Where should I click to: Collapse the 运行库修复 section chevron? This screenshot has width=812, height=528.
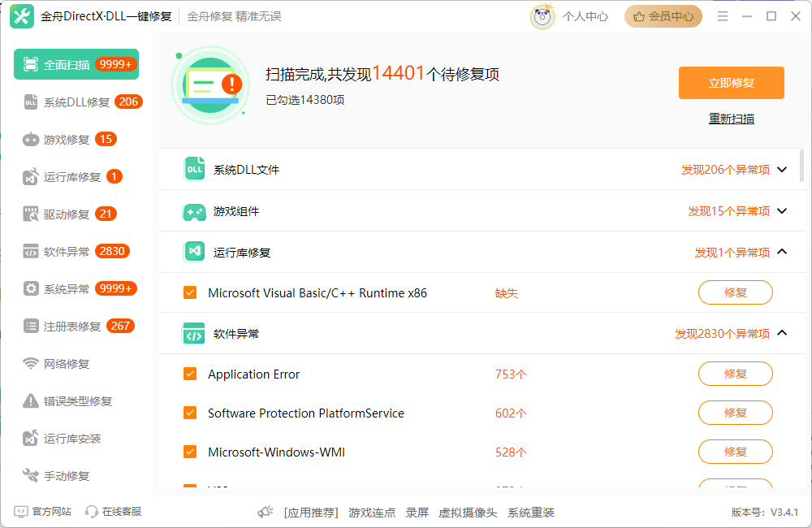pos(783,252)
